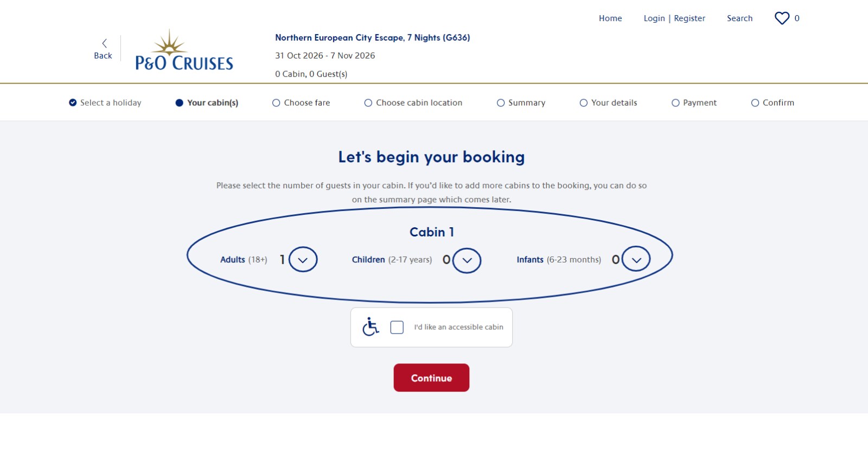
Task: Click the P&O Cruises logo
Action: (x=184, y=51)
